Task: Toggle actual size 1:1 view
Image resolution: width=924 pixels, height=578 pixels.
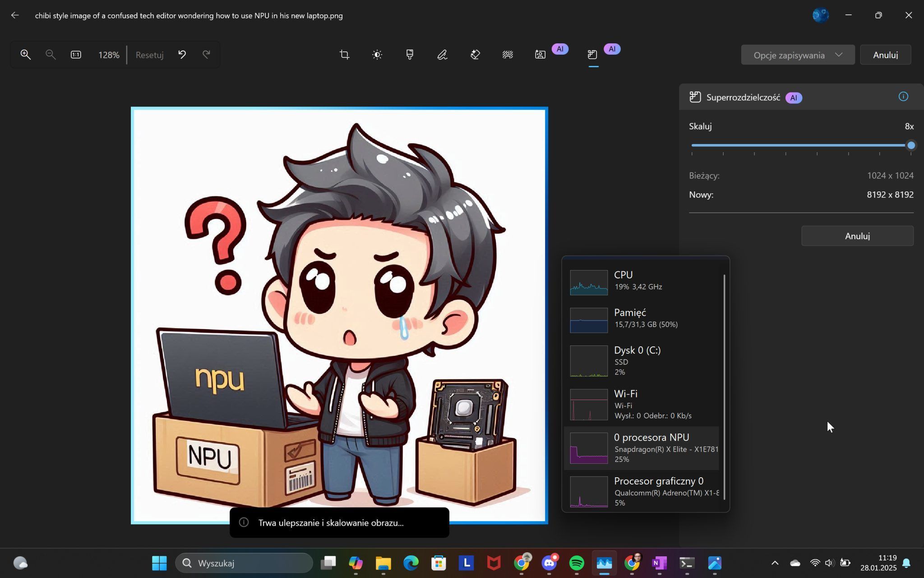Action: click(x=76, y=55)
